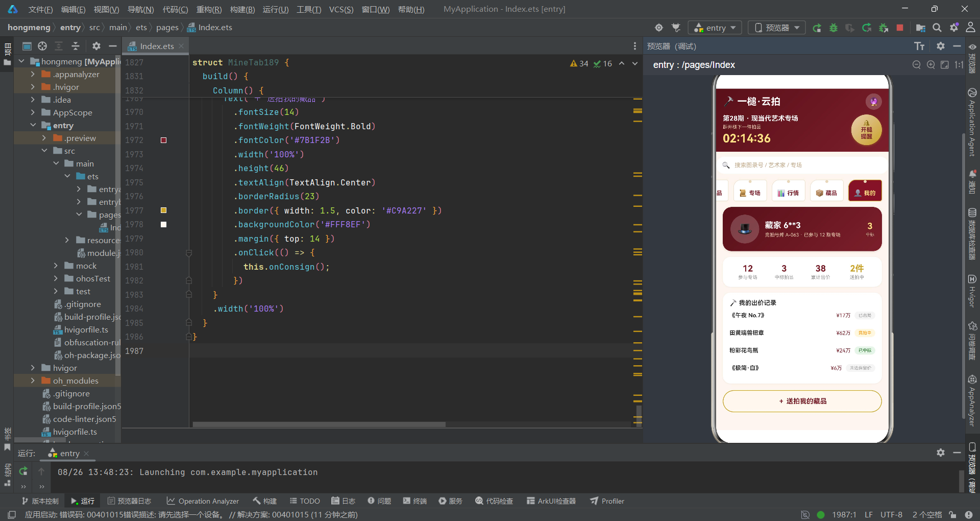Viewport: 980px width, 521px height.
Task: Start debugging with the green bug icon
Action: click(834, 28)
